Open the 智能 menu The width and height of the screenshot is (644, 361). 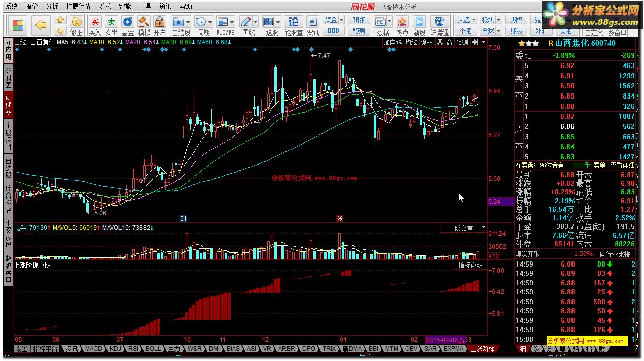[125, 6]
